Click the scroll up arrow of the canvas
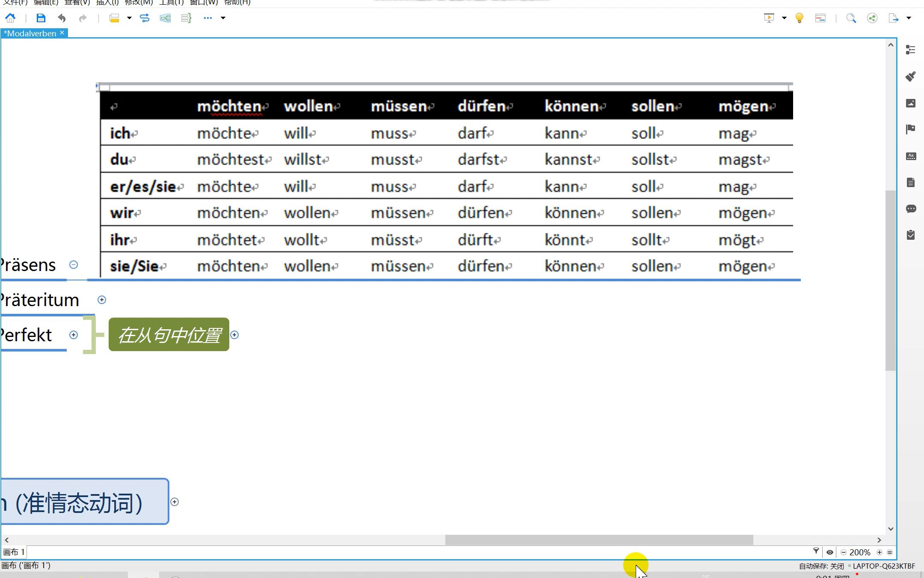The width and height of the screenshot is (924, 578). coord(891,45)
